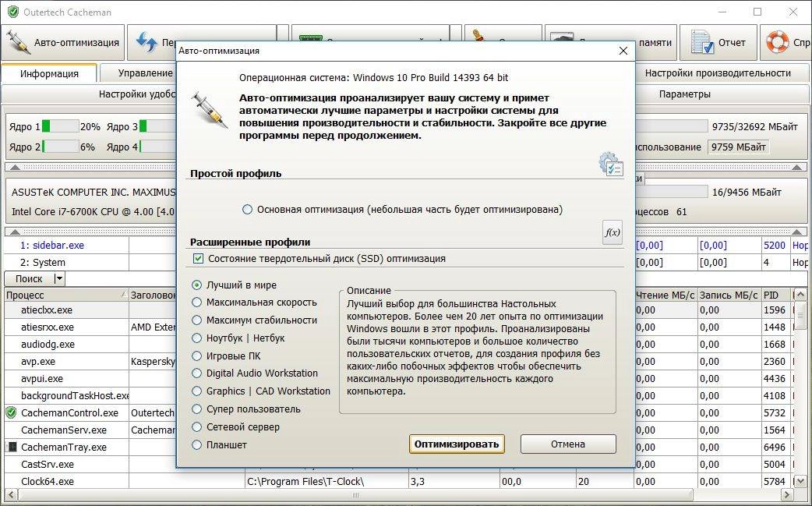Click the f(x) function button
The height and width of the screenshot is (506, 812).
(x=612, y=232)
